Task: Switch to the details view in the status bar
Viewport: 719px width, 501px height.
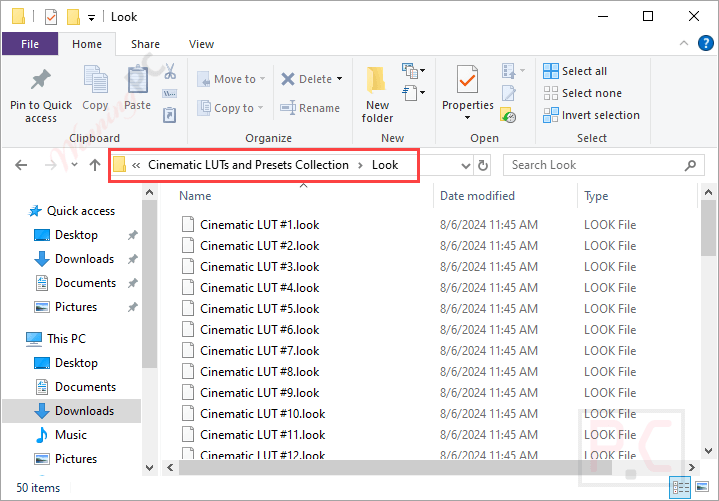Action: point(680,487)
